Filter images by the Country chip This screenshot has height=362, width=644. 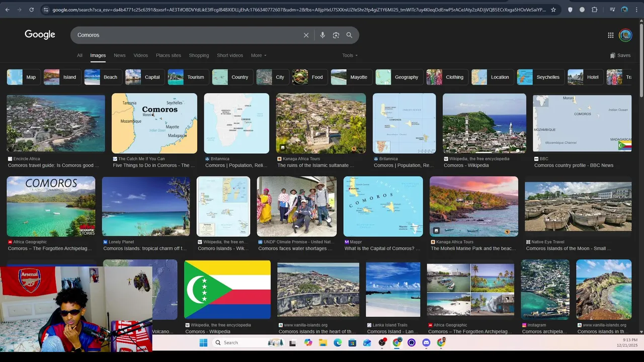tap(232, 77)
